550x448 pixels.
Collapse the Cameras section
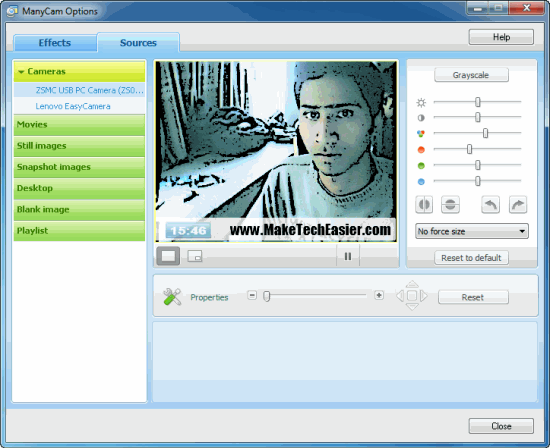(x=79, y=72)
